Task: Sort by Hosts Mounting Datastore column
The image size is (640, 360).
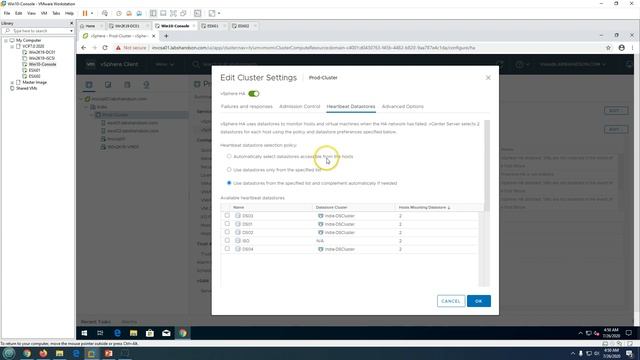Action: point(424,207)
